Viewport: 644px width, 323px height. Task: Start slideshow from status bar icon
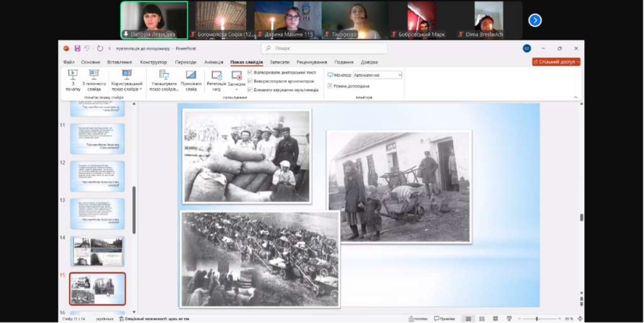point(509,319)
